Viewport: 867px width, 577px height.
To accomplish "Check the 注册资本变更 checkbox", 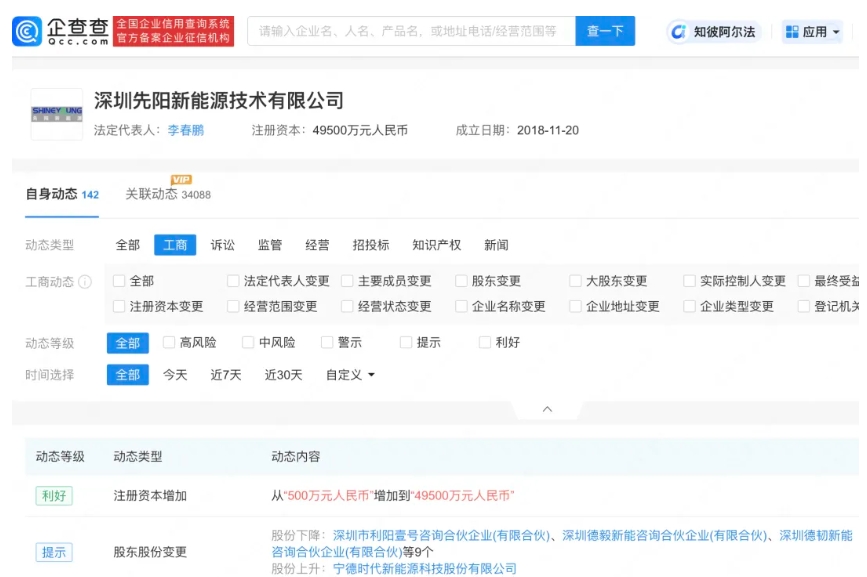I will click(119, 306).
